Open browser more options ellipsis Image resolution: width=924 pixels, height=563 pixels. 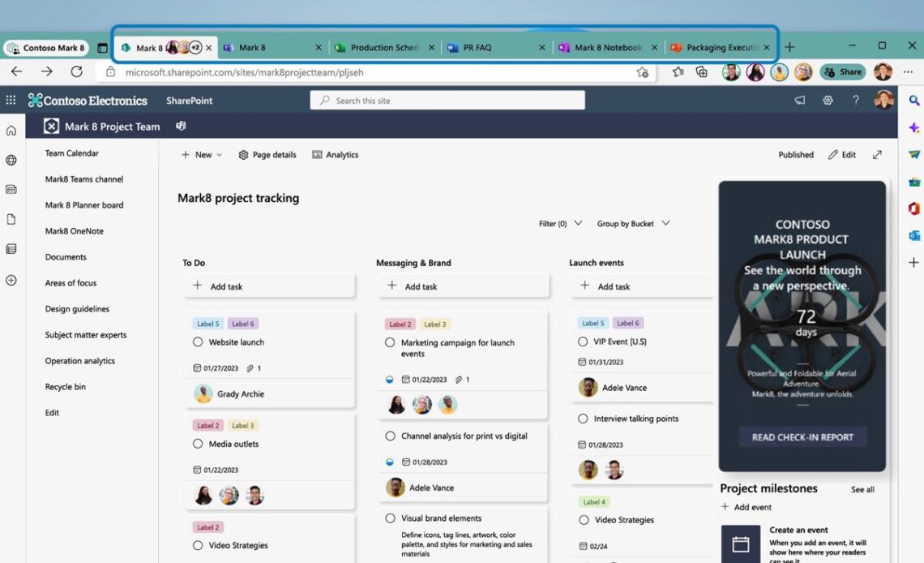pyautogui.click(x=908, y=72)
